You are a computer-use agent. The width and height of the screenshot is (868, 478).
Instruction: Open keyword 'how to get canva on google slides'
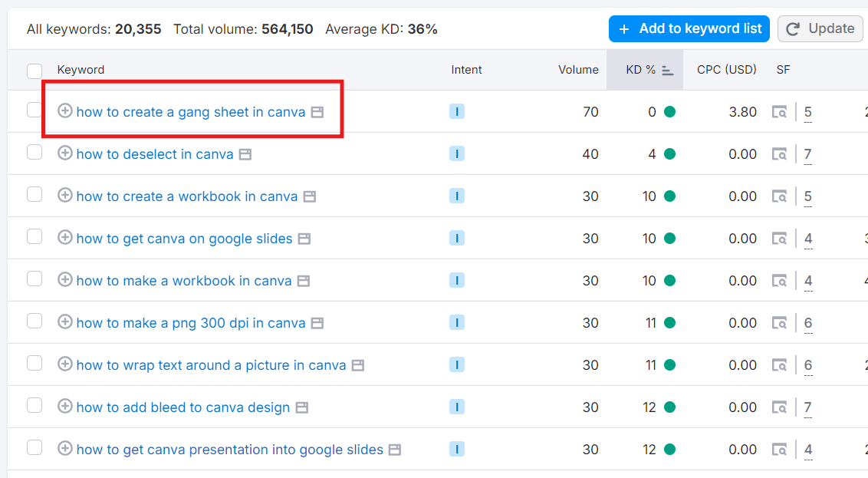pos(184,239)
